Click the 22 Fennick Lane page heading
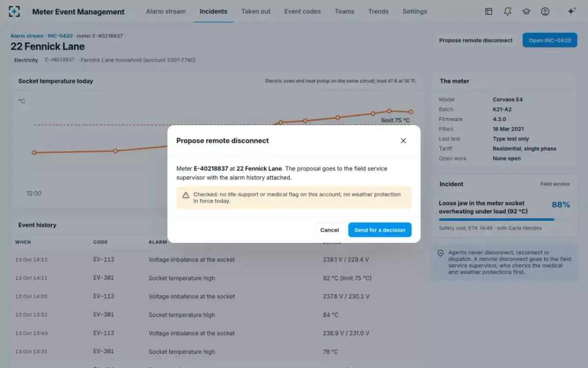 point(48,47)
